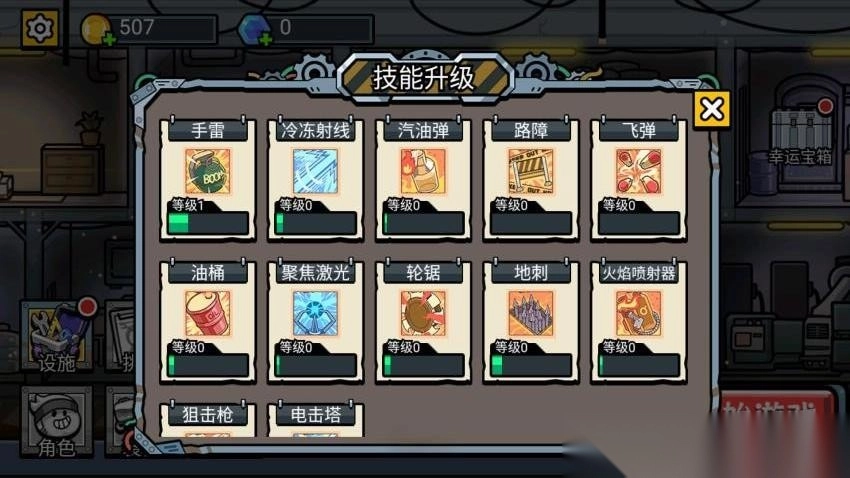The image size is (850, 478).
Task: Open the 狙击枪 sniper rifle card
Action: 208,419
